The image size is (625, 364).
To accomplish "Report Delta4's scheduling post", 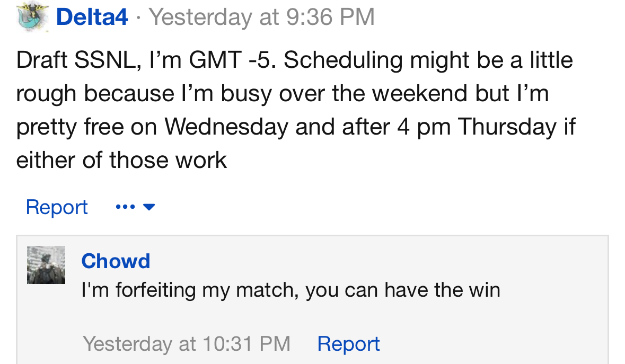I will point(57,207).
